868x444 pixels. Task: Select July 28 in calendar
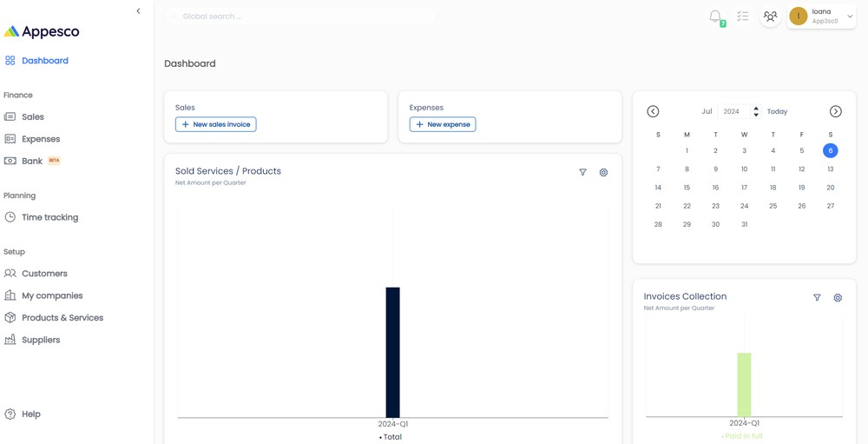tap(658, 224)
